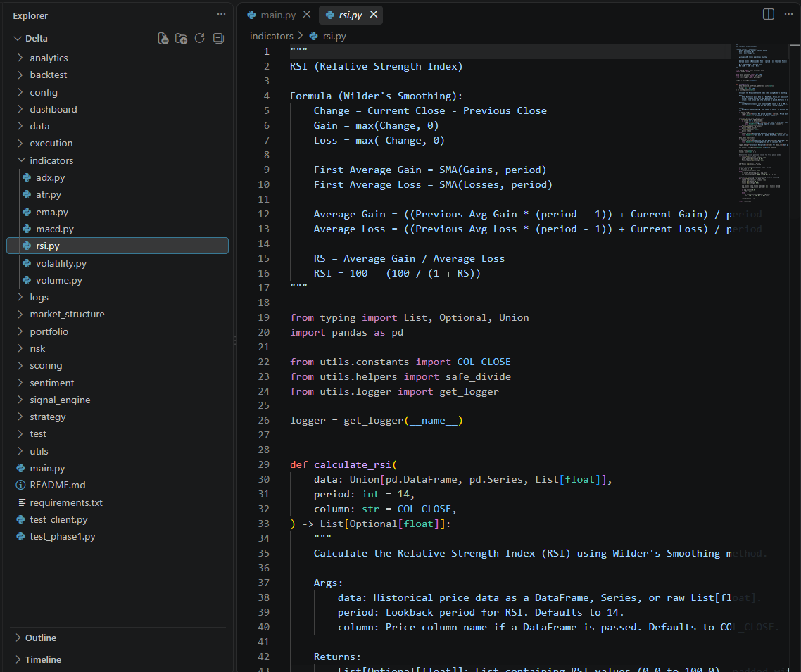
Task: Click line number 29 in the gutter
Action: [263, 464]
